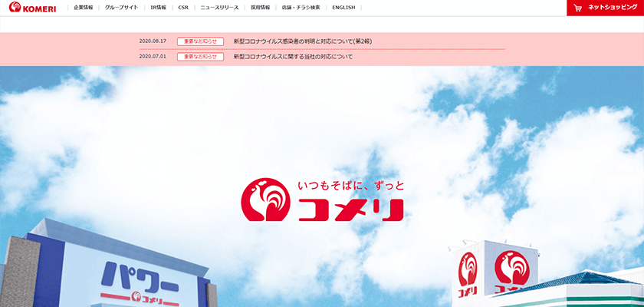
Task: Open the 2020.08.17 coronavirus infection notice (第2報)
Action: pyautogui.click(x=303, y=41)
